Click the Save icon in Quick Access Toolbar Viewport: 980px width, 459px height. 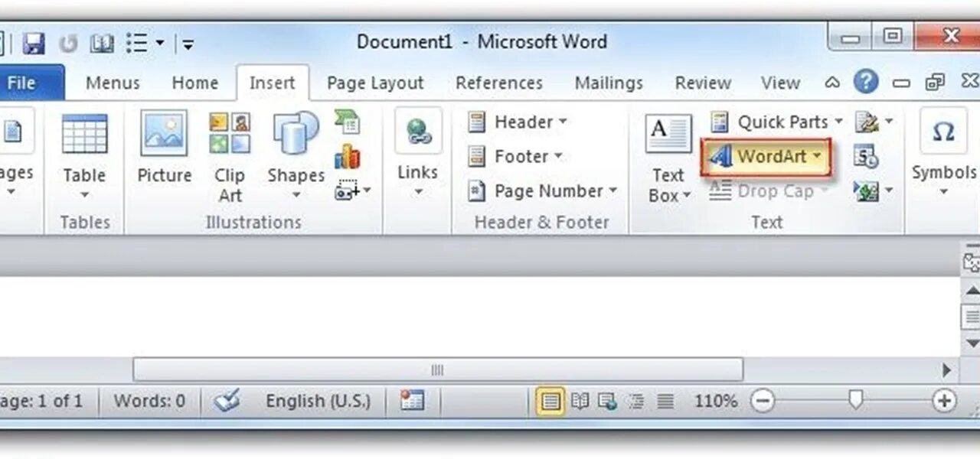click(x=33, y=43)
